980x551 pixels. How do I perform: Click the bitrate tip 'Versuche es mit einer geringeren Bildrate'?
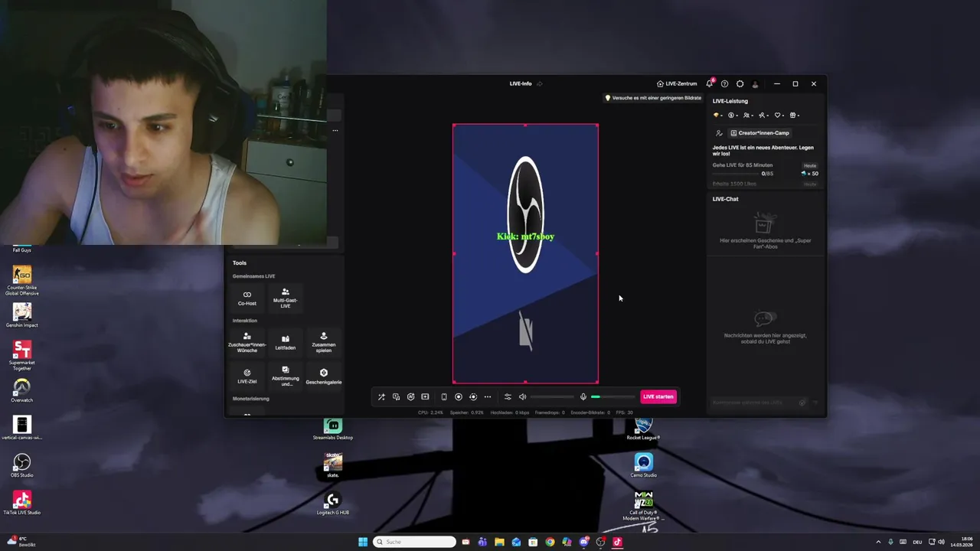pyautogui.click(x=653, y=98)
